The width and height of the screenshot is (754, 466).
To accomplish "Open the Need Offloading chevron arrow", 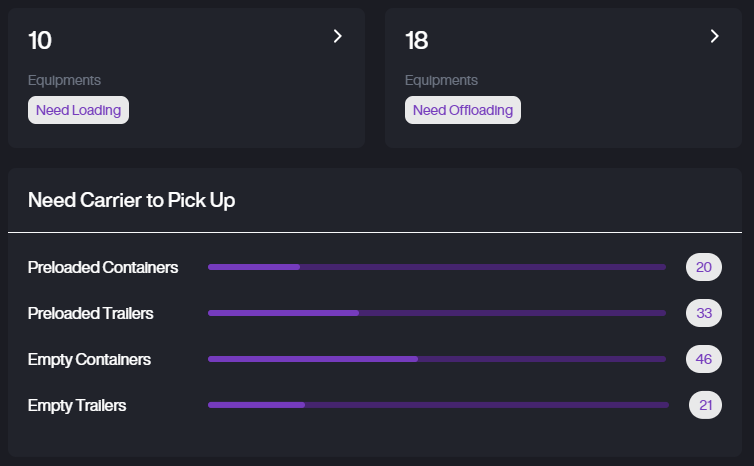I will pyautogui.click(x=714, y=36).
